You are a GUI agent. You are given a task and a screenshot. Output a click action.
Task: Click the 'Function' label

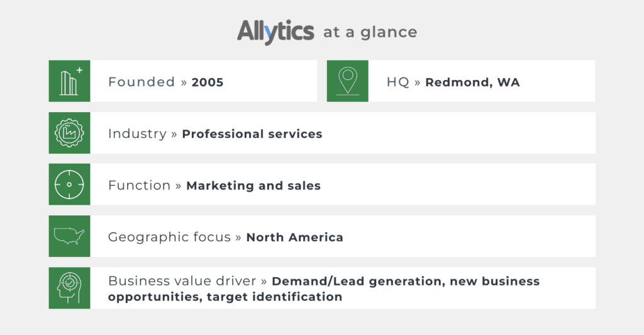tap(139, 185)
